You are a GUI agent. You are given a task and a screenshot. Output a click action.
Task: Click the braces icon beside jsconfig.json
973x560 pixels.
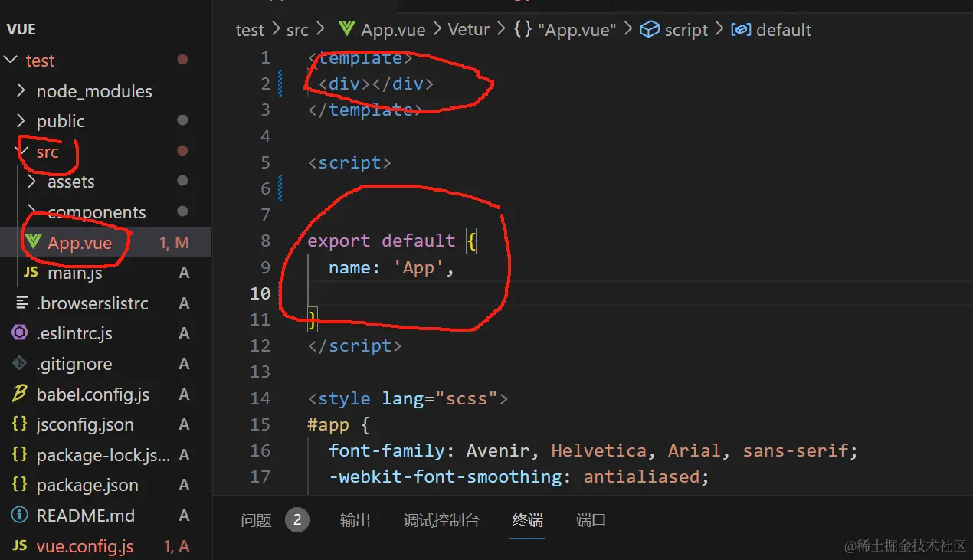click(x=20, y=424)
